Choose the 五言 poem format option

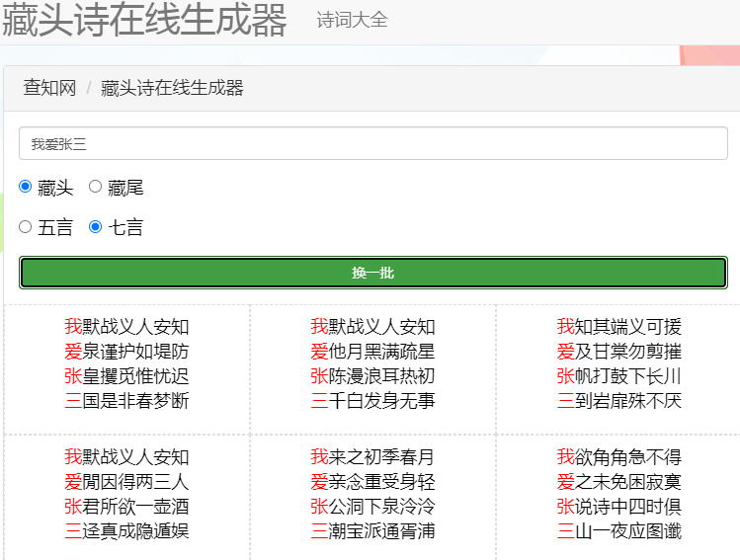[26, 227]
